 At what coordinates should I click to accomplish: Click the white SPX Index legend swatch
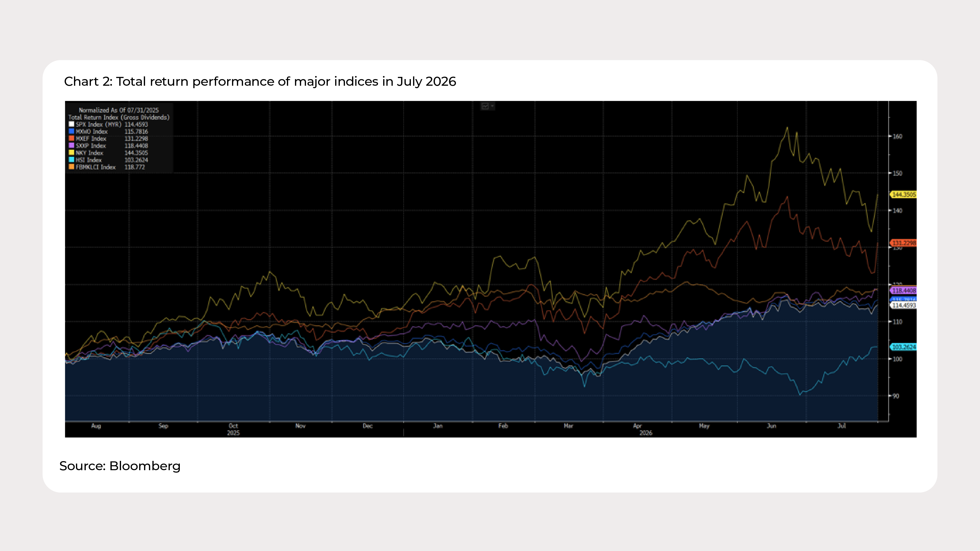71,124
